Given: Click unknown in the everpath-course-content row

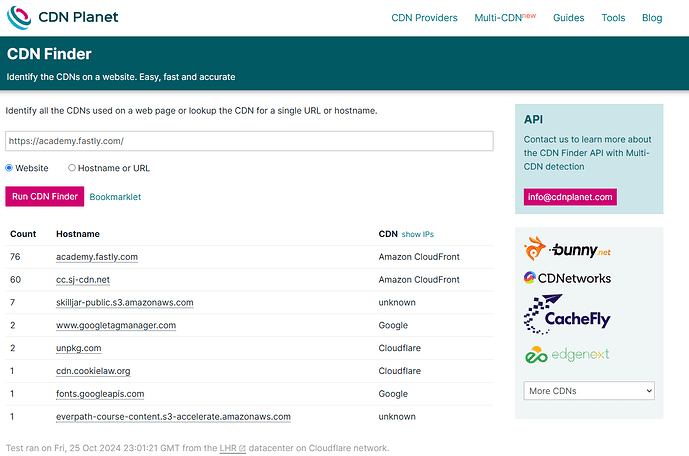Looking at the screenshot, I should click(397, 417).
